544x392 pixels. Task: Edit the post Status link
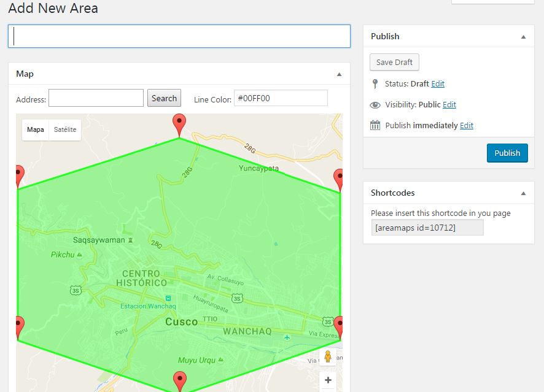click(x=438, y=84)
